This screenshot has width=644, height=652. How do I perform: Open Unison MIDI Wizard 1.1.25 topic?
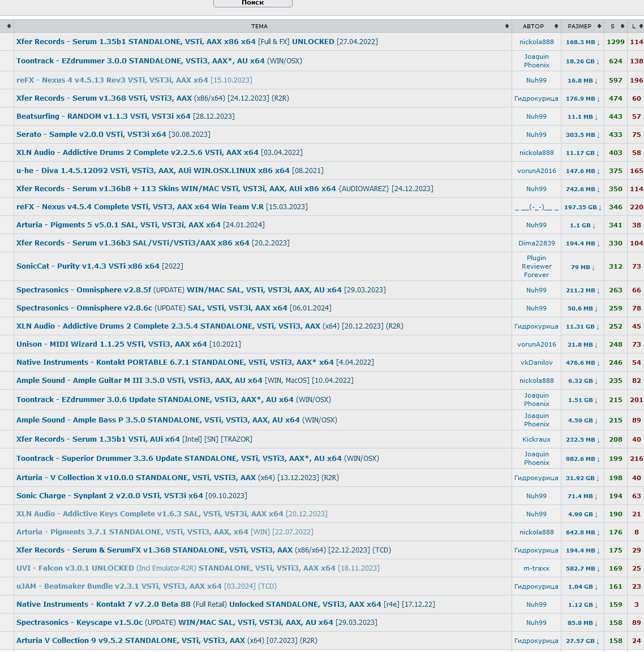click(128, 344)
